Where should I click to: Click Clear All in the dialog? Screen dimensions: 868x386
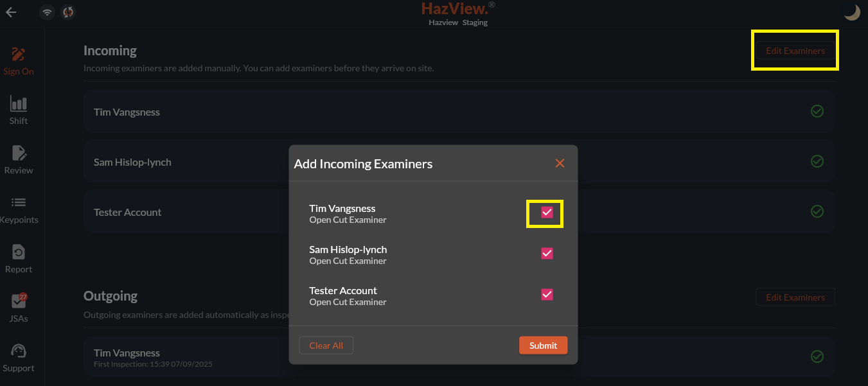click(326, 346)
